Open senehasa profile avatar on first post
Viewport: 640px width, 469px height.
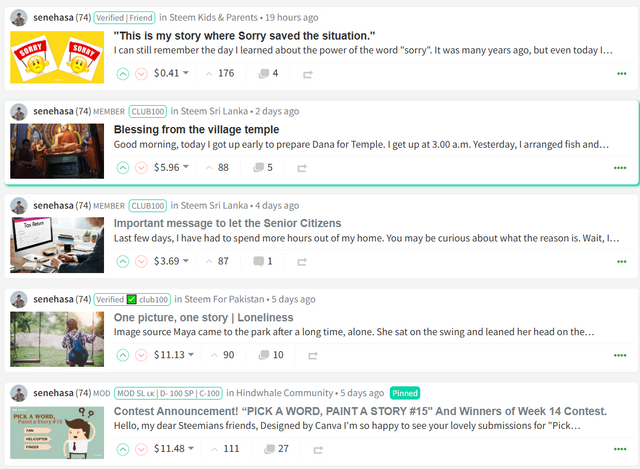[x=19, y=18]
